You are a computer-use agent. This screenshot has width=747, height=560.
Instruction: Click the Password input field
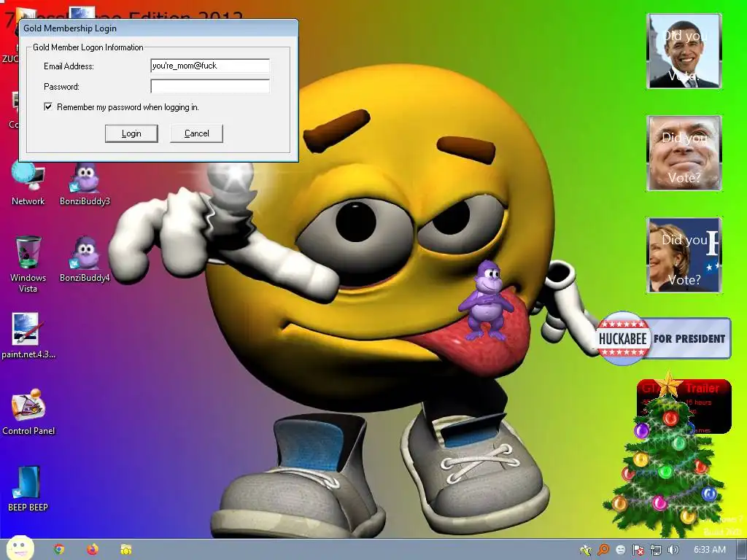click(210, 86)
